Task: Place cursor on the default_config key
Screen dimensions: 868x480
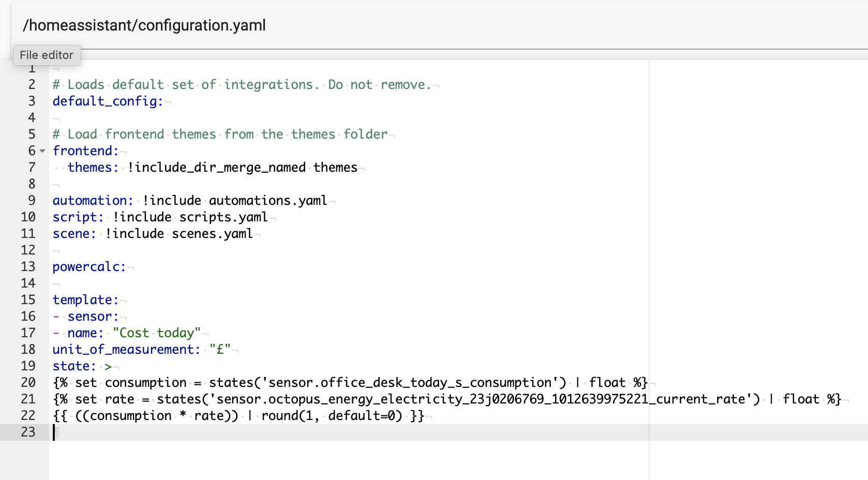Action: (x=107, y=101)
